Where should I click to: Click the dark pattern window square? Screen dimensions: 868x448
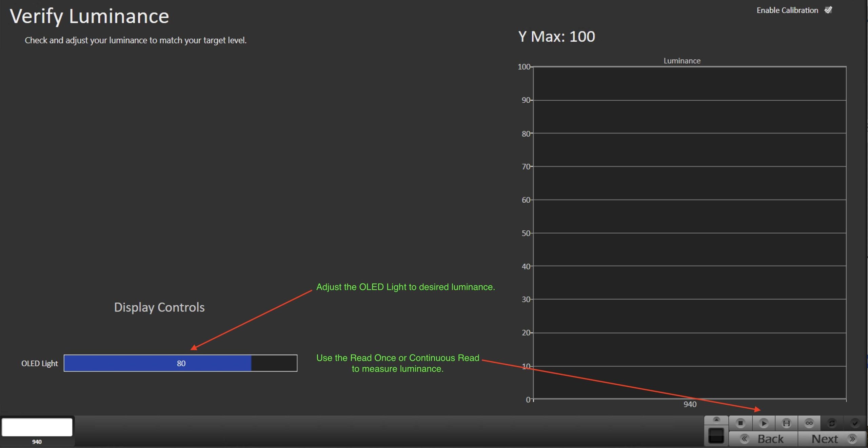click(716, 435)
